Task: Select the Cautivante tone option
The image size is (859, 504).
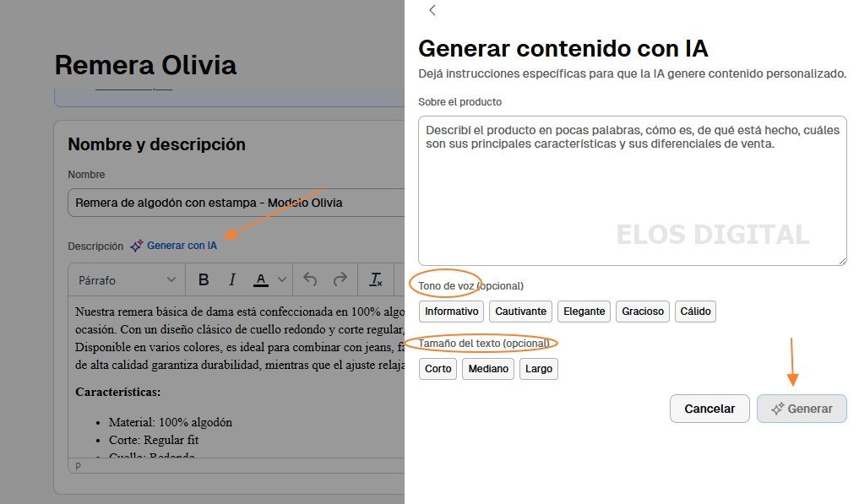Action: (x=520, y=312)
